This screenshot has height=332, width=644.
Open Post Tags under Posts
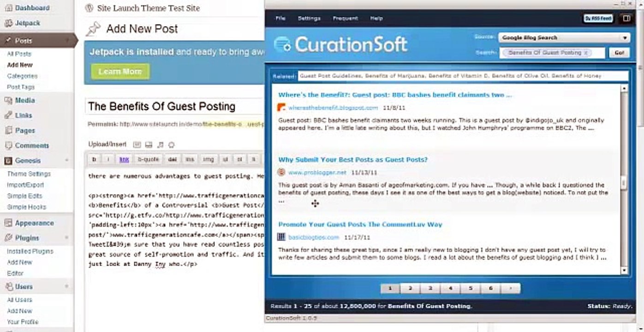click(21, 87)
